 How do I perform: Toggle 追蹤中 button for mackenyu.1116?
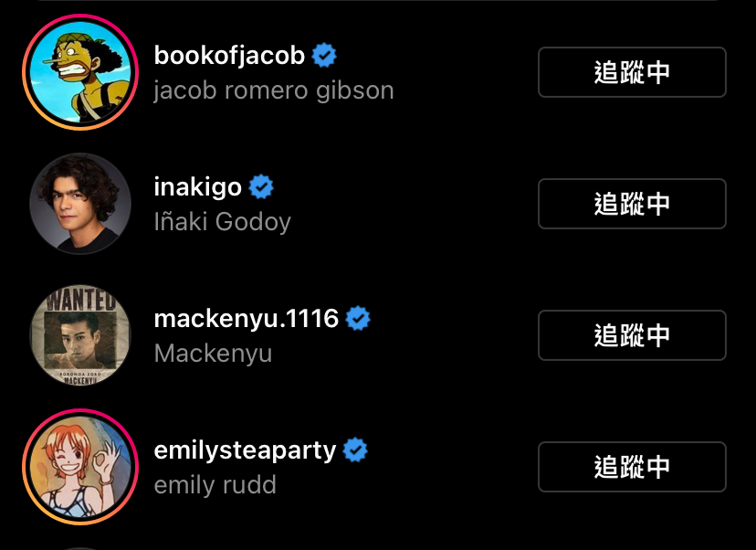point(632,335)
